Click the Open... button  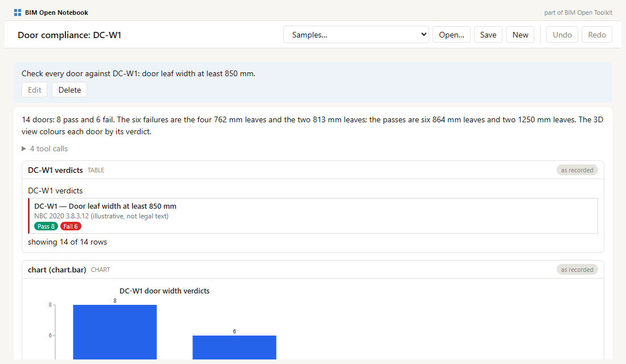coord(451,35)
